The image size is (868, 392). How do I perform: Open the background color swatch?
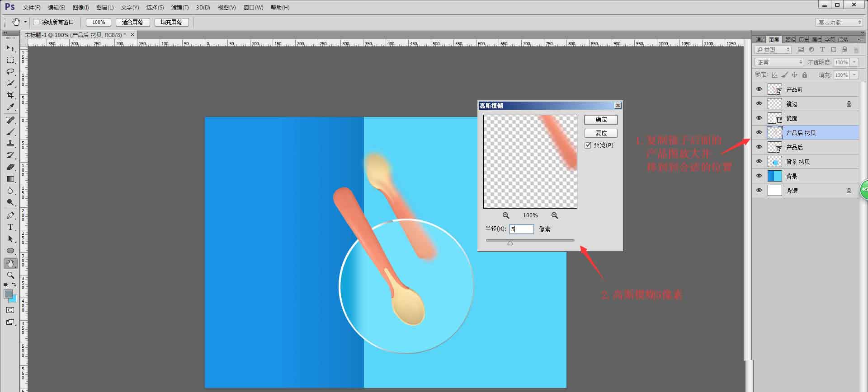(x=14, y=299)
